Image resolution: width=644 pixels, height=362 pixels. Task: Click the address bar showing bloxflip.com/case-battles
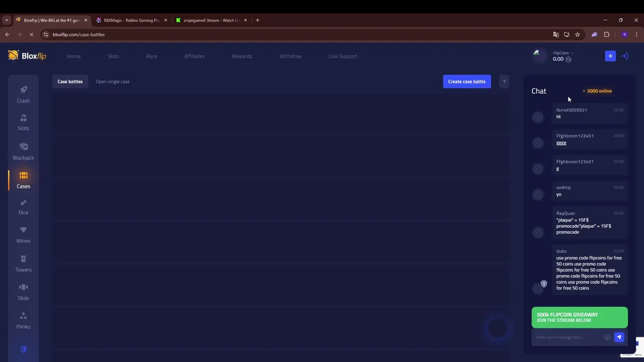[297, 35]
